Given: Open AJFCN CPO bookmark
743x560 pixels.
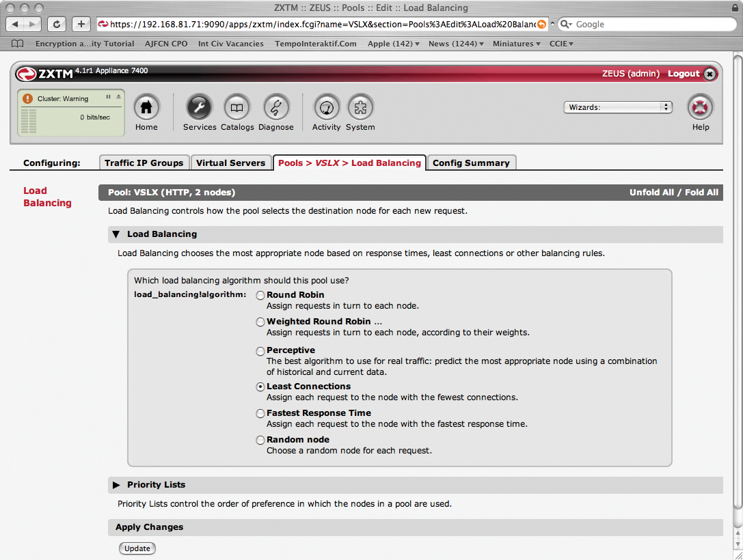Looking at the screenshot, I should 166,44.
